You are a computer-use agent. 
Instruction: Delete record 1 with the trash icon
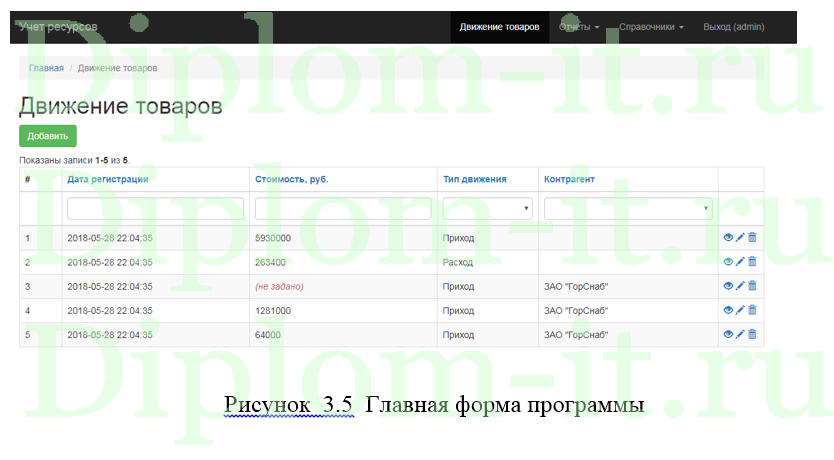point(752,237)
